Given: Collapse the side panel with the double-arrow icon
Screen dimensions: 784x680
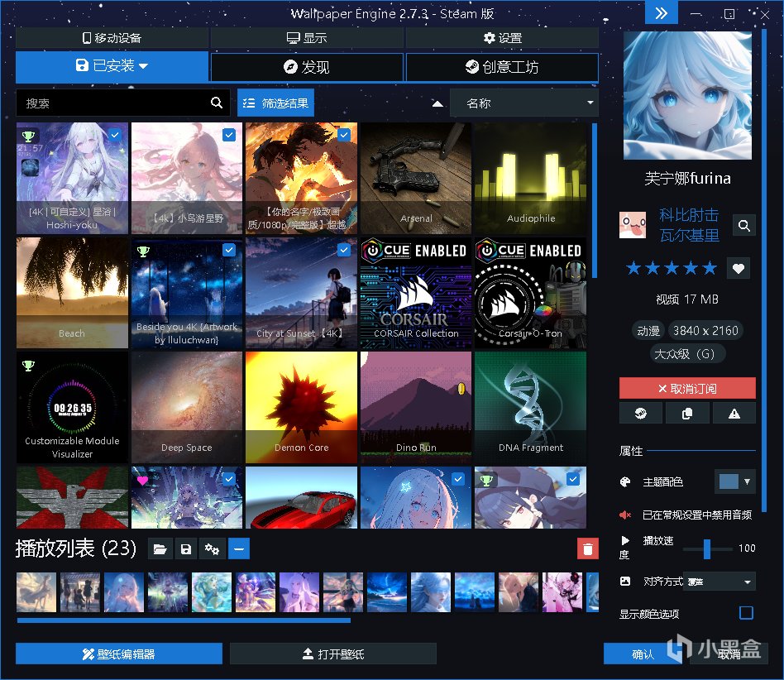Looking at the screenshot, I should coord(661,12).
